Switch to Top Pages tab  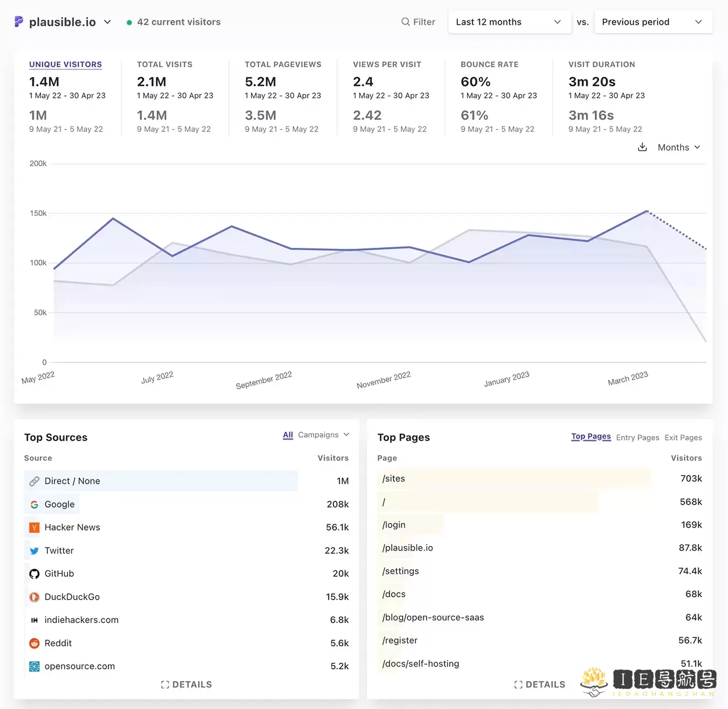tap(590, 437)
